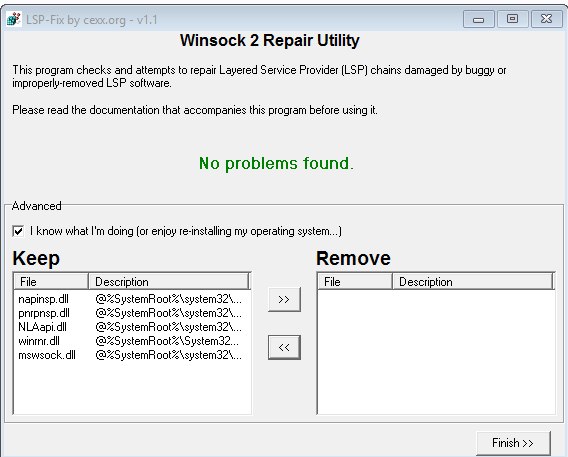Uncheck 'I know what I'm doing' checkbox
Image resolution: width=568 pixels, height=457 pixels.
click(18, 231)
